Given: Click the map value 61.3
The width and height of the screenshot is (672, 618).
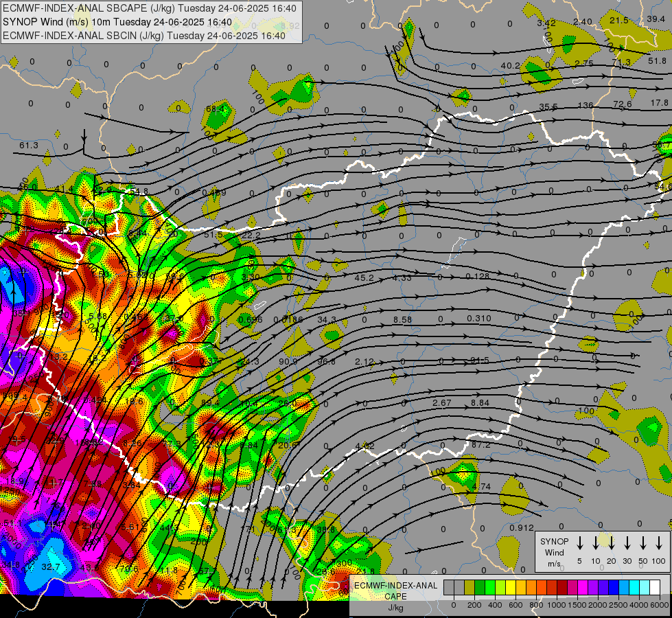Looking at the screenshot, I should pos(29,146).
